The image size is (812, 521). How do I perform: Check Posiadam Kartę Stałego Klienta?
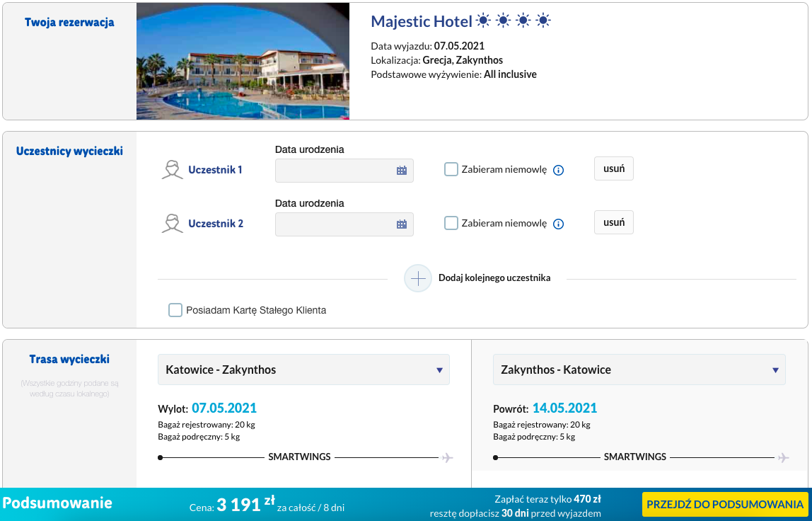175,311
